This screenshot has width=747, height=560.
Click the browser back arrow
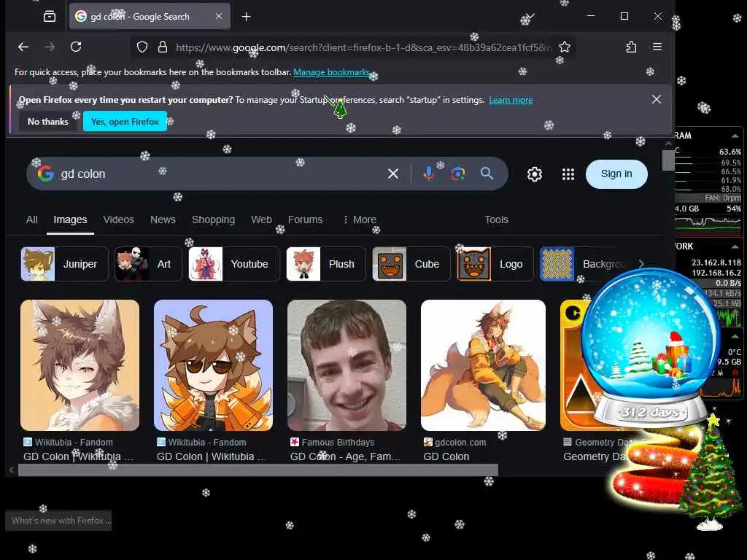point(23,47)
